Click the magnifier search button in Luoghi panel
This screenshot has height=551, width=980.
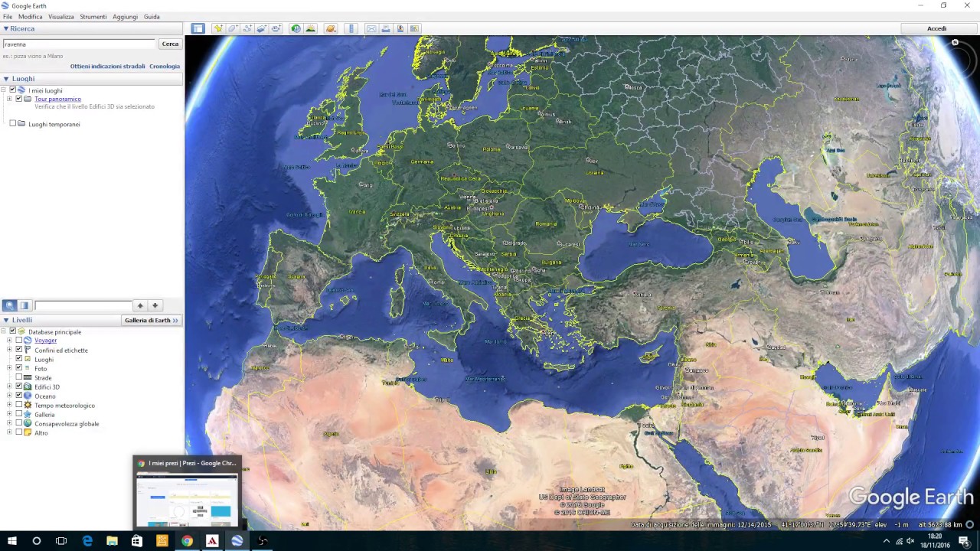coord(9,305)
